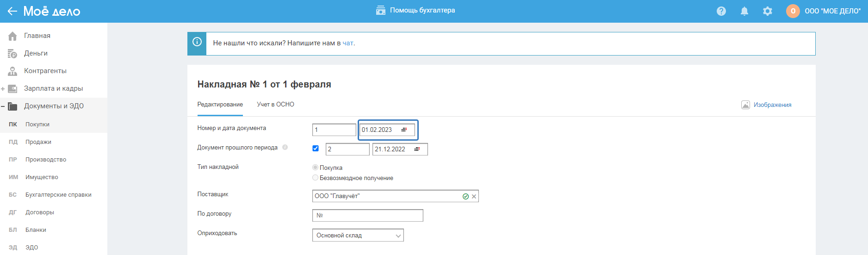Uncheck the past period document checkbox

click(x=316, y=149)
